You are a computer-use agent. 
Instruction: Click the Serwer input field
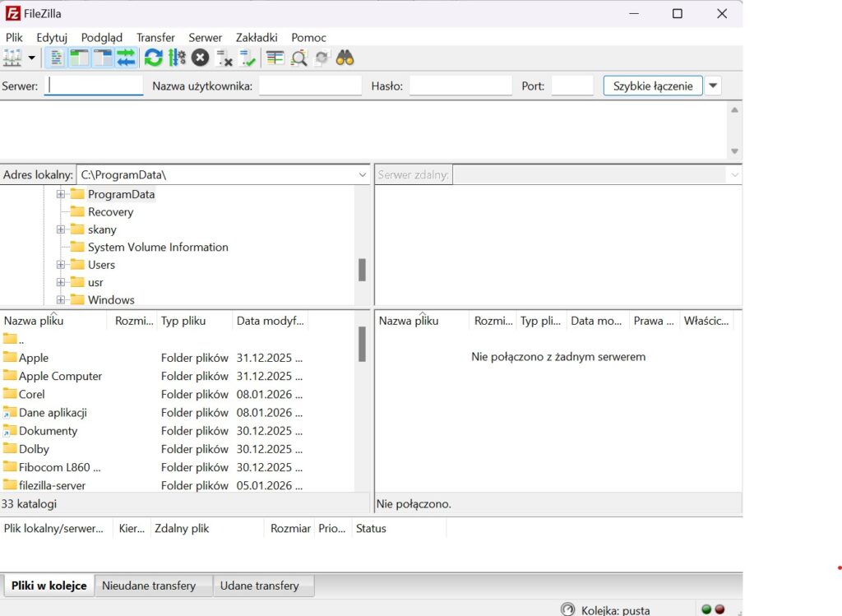coord(94,86)
